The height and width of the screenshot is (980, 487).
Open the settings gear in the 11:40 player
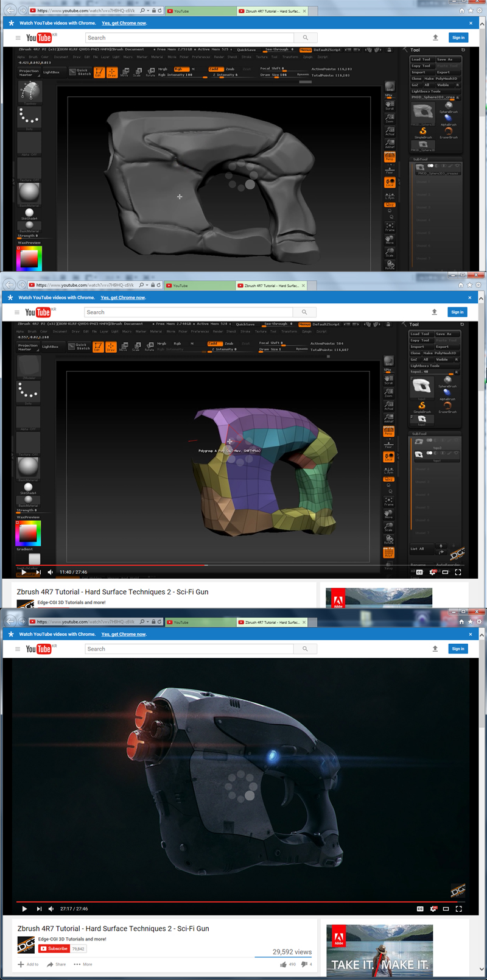pos(432,572)
